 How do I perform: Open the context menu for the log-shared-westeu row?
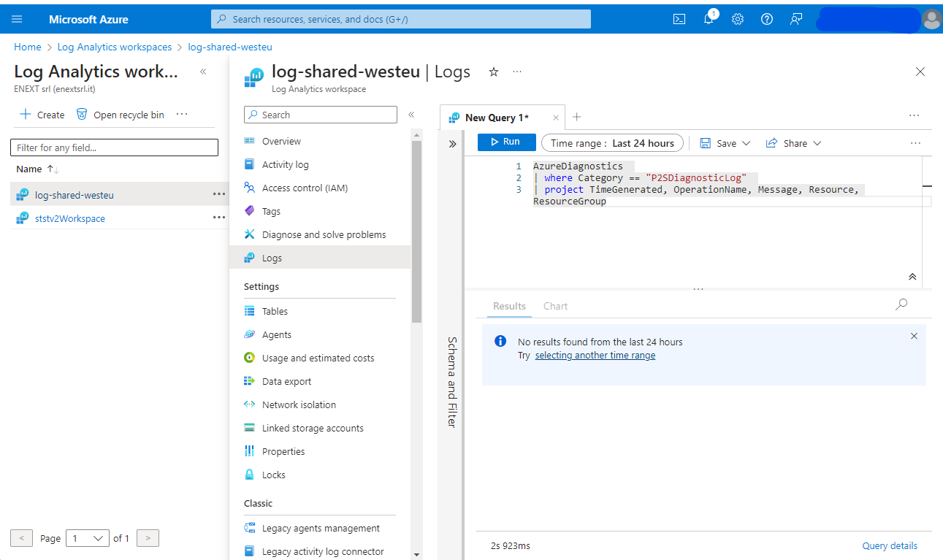pos(218,194)
